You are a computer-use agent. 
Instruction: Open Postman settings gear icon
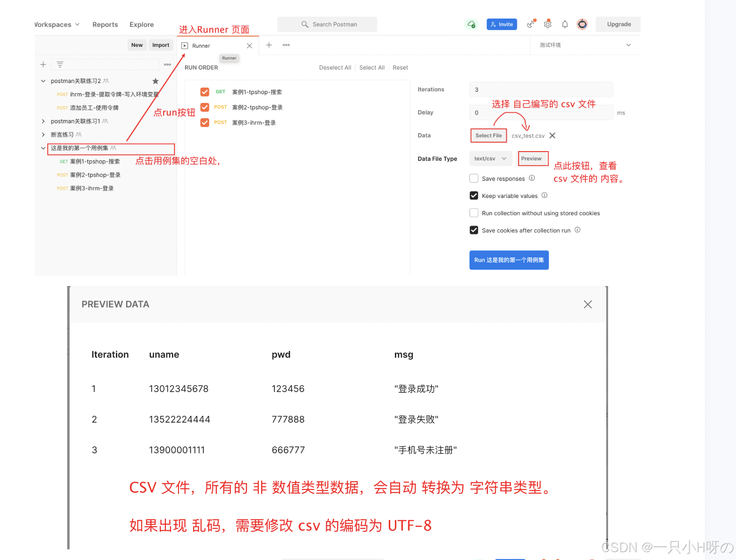click(548, 24)
